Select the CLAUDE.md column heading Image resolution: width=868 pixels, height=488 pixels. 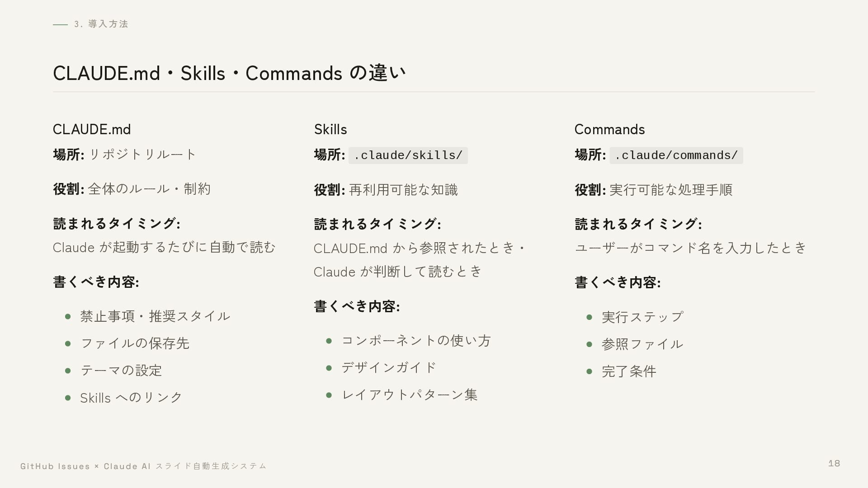coord(92,130)
